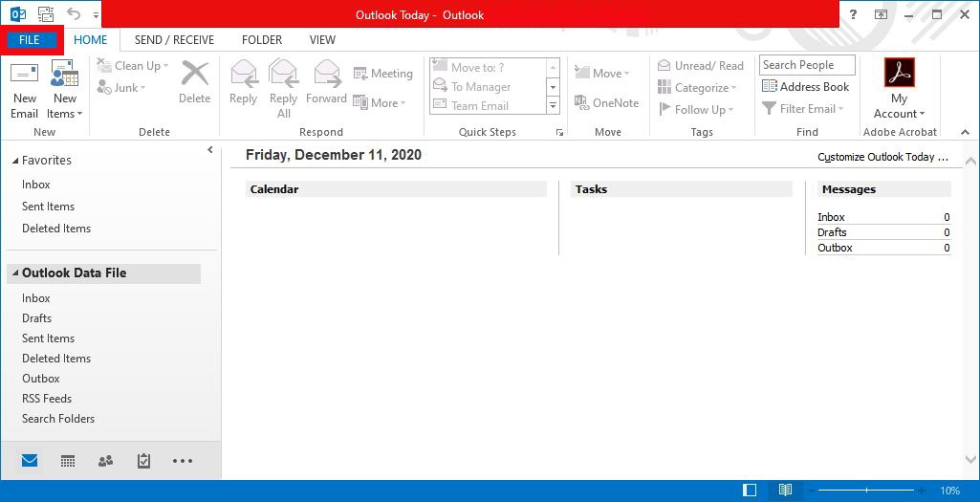Open Search Folders
Screen dimensions: 980x502
[x=58, y=418]
